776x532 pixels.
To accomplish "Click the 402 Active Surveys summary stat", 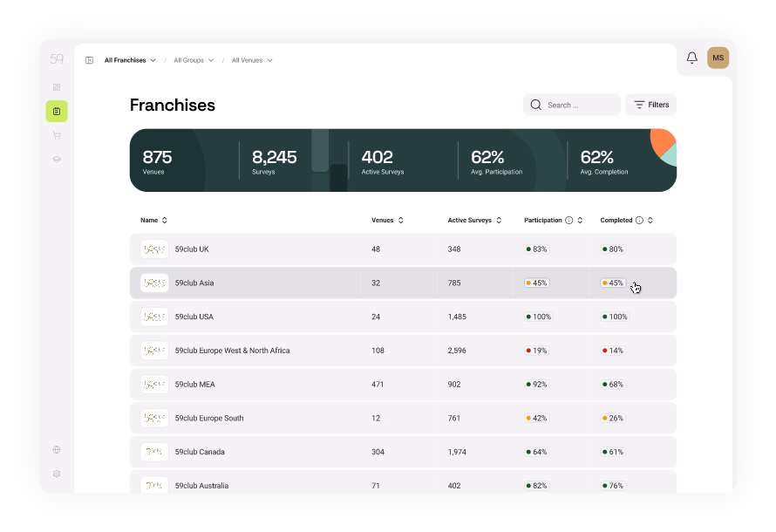I will click(x=383, y=161).
